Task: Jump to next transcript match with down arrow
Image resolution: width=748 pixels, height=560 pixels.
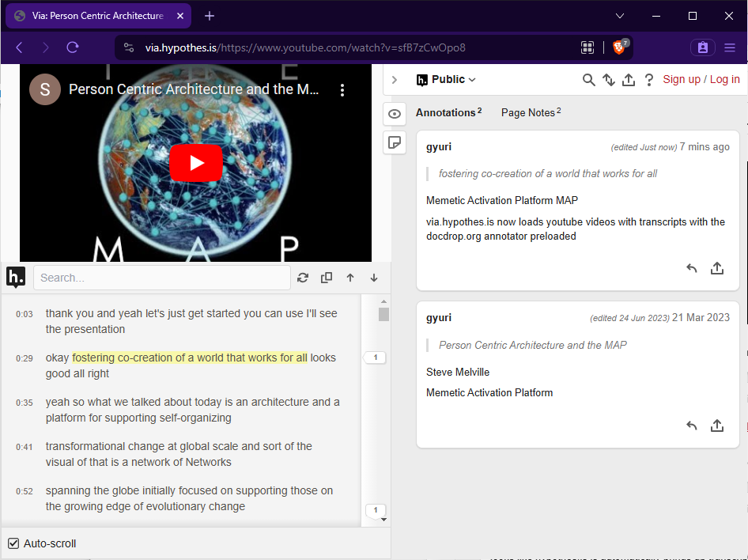Action: (374, 278)
